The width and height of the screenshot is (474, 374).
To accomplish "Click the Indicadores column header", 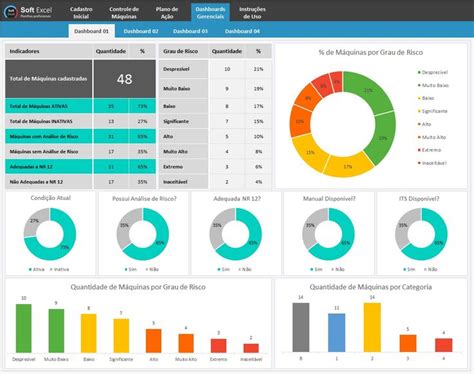I will [49, 51].
